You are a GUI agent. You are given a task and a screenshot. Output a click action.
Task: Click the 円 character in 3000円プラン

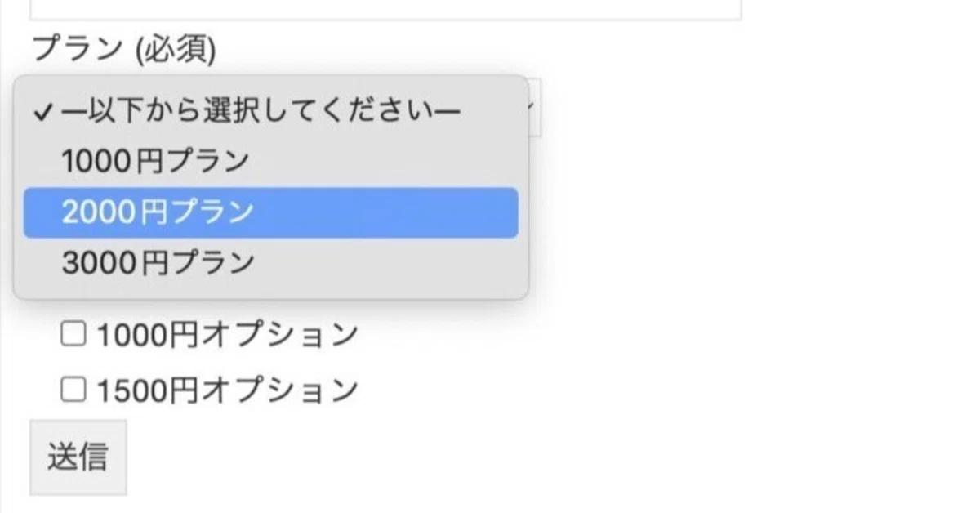click(152, 263)
